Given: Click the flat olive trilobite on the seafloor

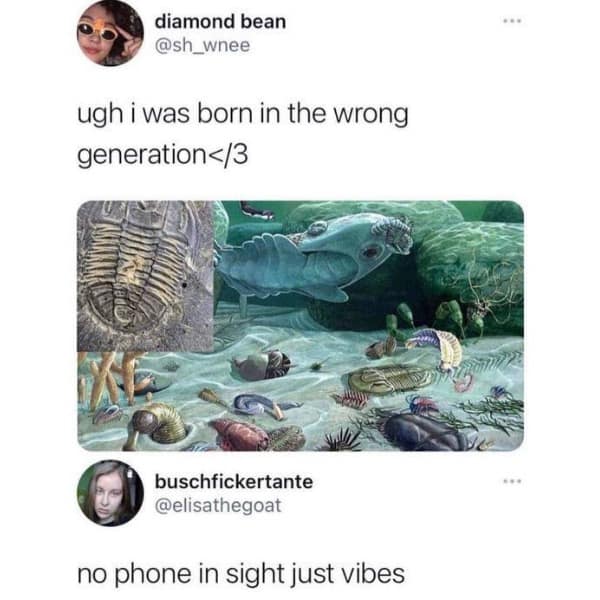Looking at the screenshot, I should click(x=390, y=378).
